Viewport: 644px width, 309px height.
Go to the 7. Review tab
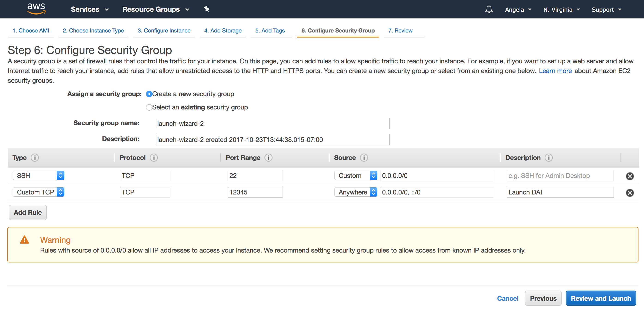point(400,30)
